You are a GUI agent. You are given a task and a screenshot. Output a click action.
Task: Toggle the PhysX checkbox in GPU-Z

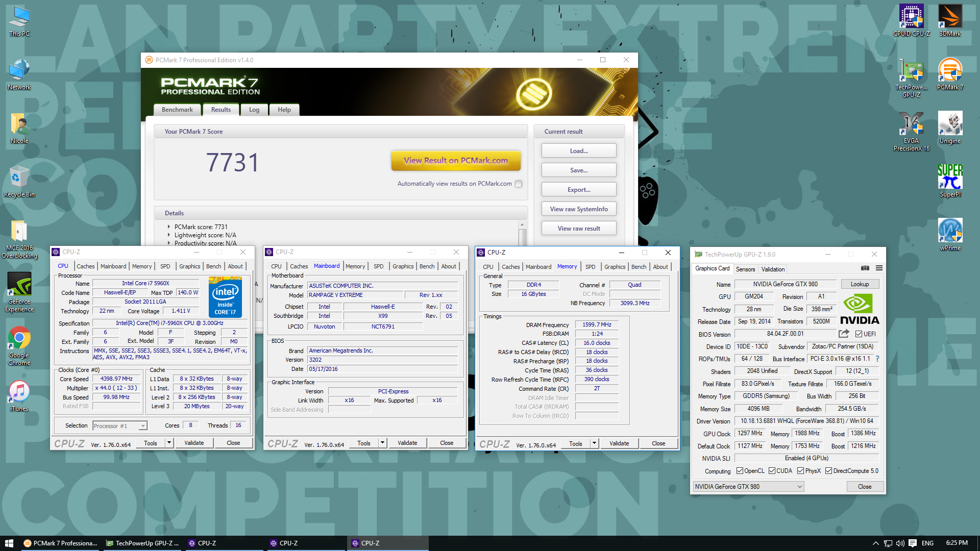pos(800,471)
